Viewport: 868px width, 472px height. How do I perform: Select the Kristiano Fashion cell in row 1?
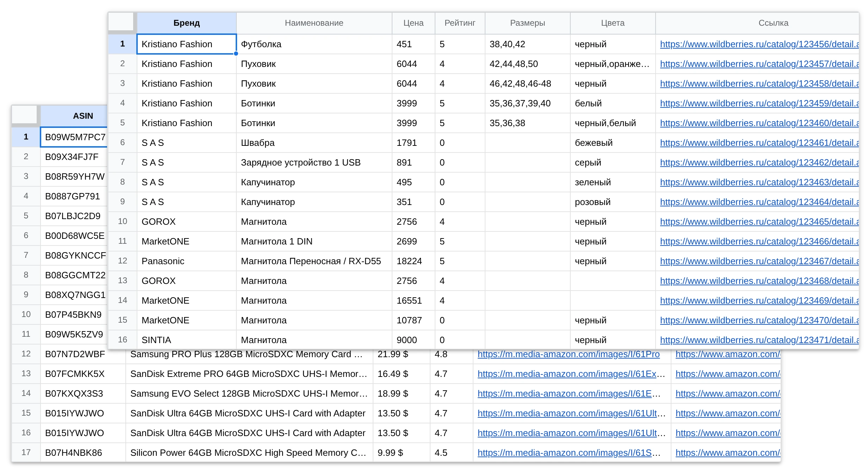186,44
